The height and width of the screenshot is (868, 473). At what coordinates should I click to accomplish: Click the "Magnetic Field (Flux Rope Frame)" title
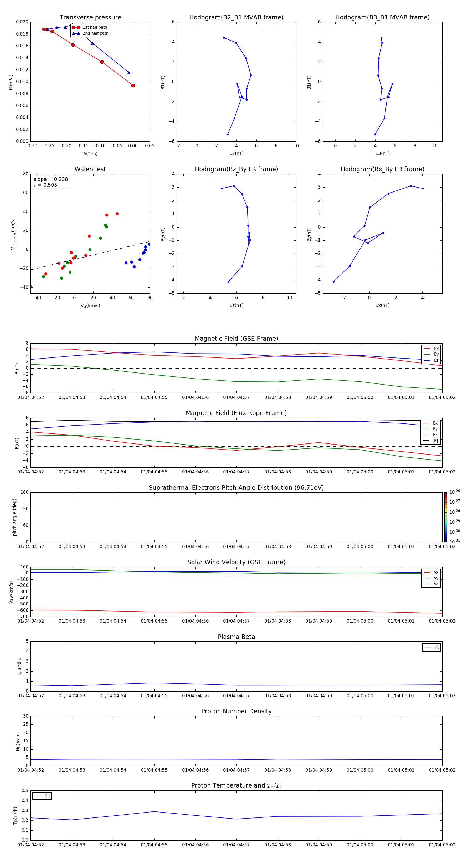[236, 413]
